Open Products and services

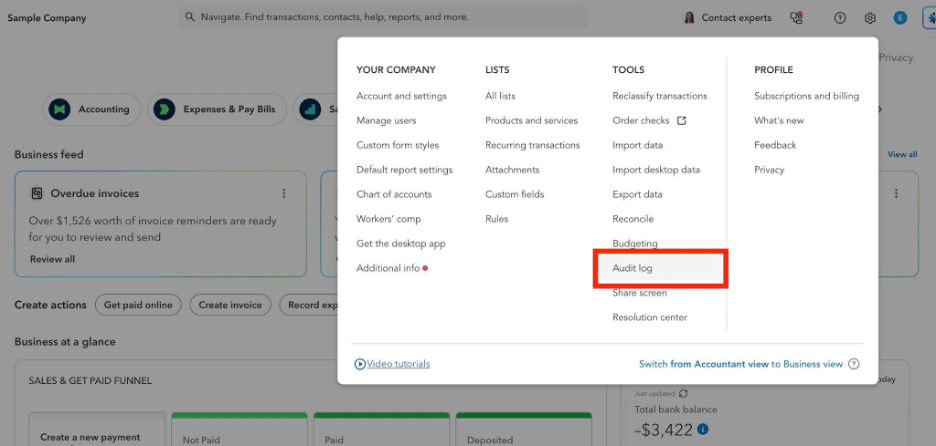pos(531,121)
